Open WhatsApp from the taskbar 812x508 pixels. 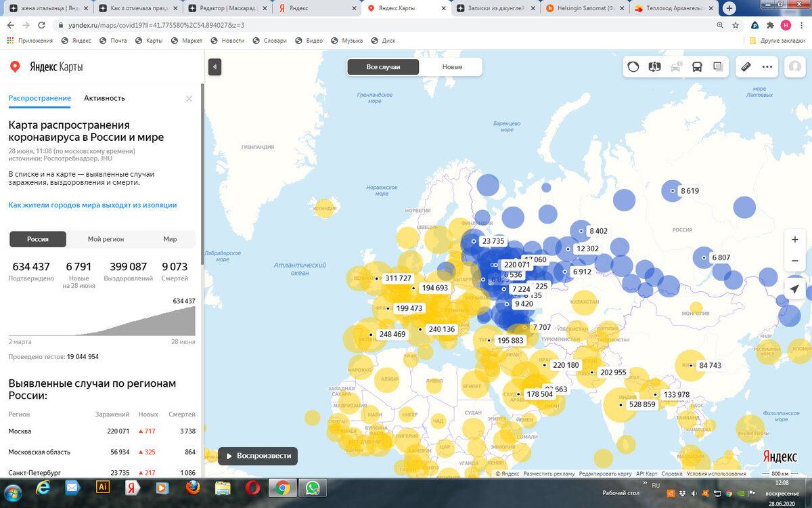tap(312, 487)
